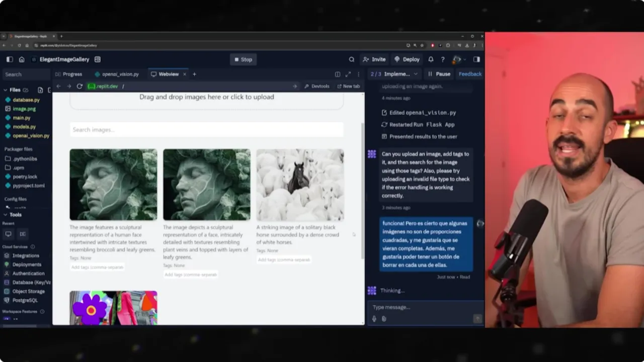644x362 pixels.
Task: Click the Deploy button
Action: [407, 59]
